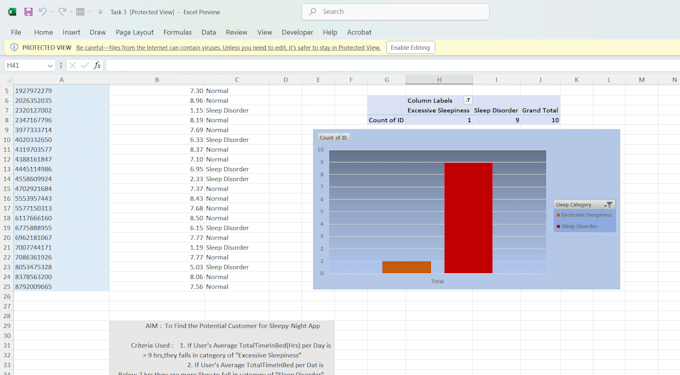Click the Sleep Disorder legend swatch
The width and height of the screenshot is (680, 375).
click(558, 226)
